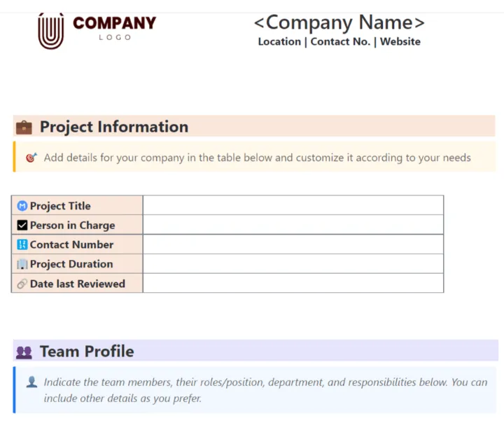
Task: Click the empty Person in Charge value cell
Action: click(293, 224)
